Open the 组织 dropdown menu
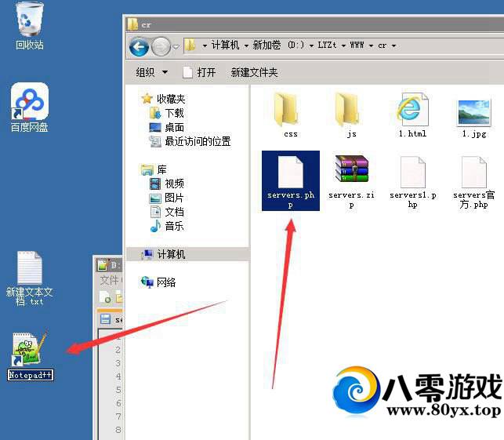Viewport: 504px width, 440px height. [151, 72]
